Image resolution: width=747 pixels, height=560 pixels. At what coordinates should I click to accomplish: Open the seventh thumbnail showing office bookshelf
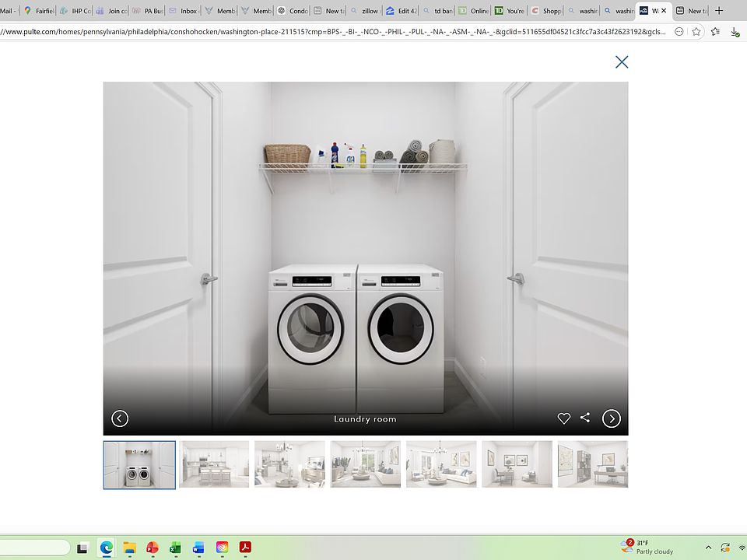(x=593, y=464)
